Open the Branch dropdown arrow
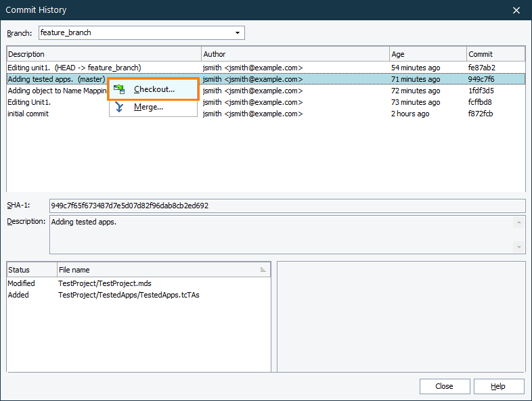This screenshot has width=532, height=401. point(238,32)
